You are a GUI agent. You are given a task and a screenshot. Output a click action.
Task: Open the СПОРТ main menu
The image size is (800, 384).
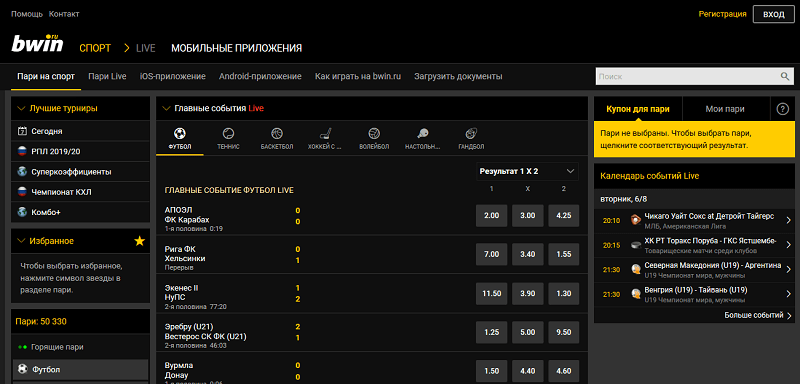(95, 48)
